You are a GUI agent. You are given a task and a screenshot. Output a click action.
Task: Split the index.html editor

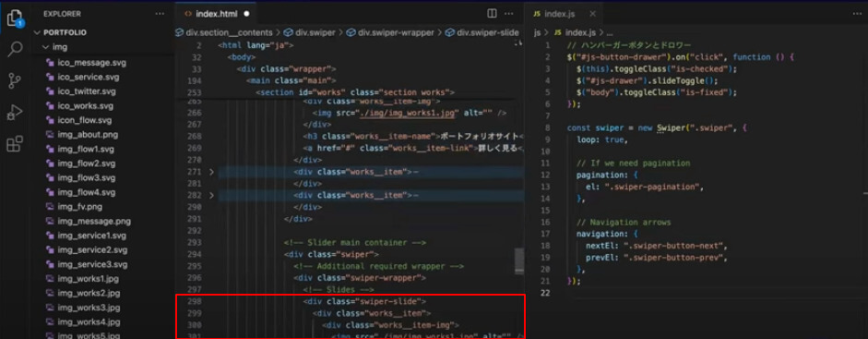coord(492,14)
